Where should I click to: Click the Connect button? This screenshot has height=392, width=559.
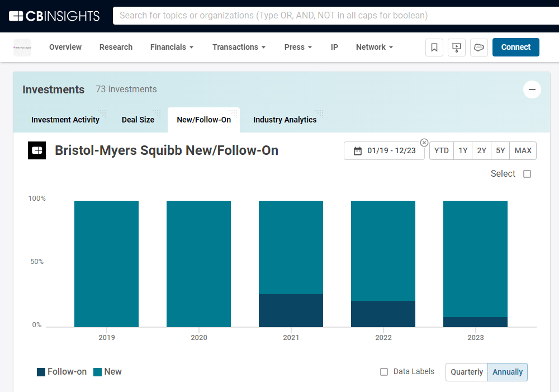click(515, 47)
